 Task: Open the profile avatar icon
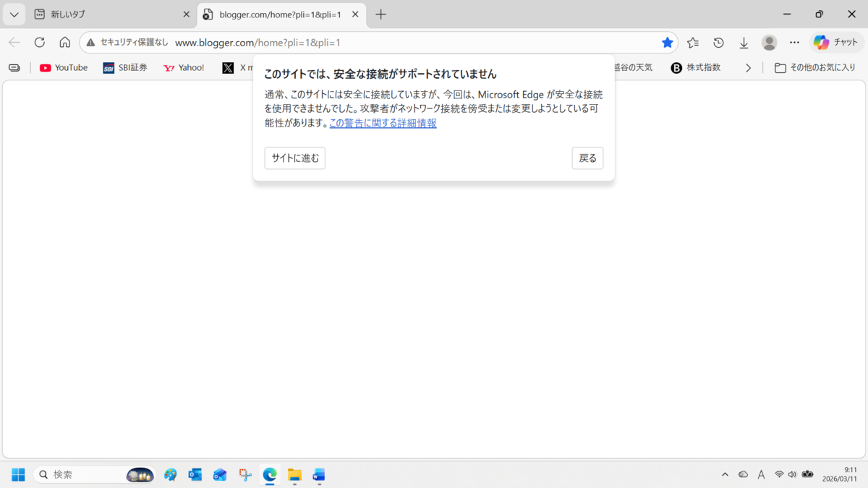[770, 43]
